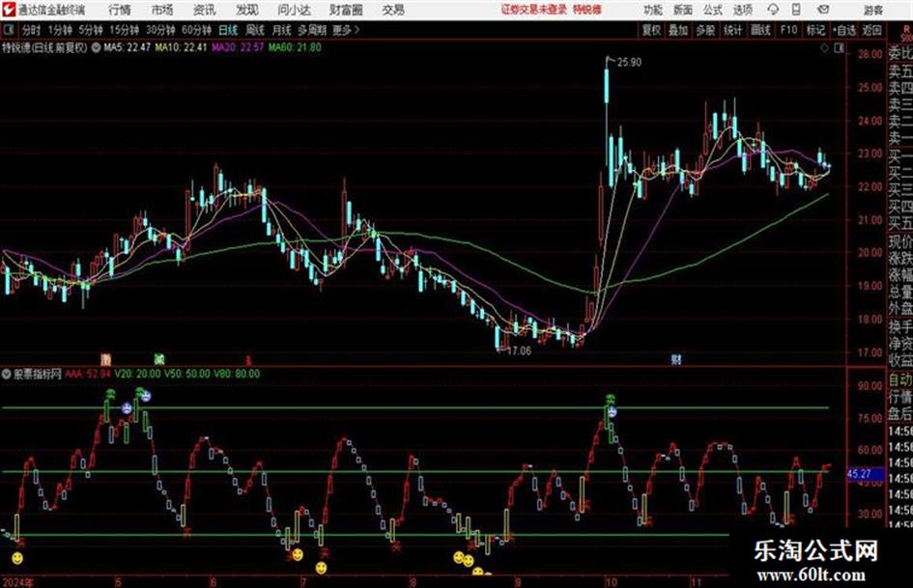Open the 资讯 menu

tap(205, 10)
